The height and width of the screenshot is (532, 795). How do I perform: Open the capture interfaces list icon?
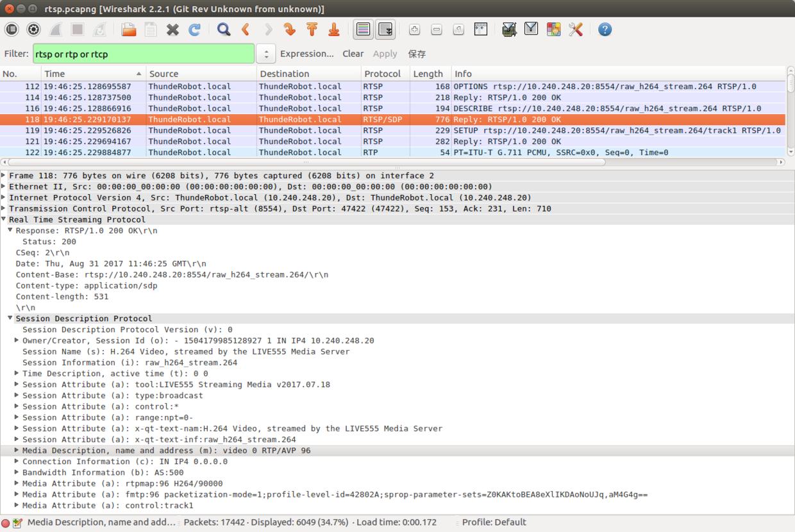[12, 29]
